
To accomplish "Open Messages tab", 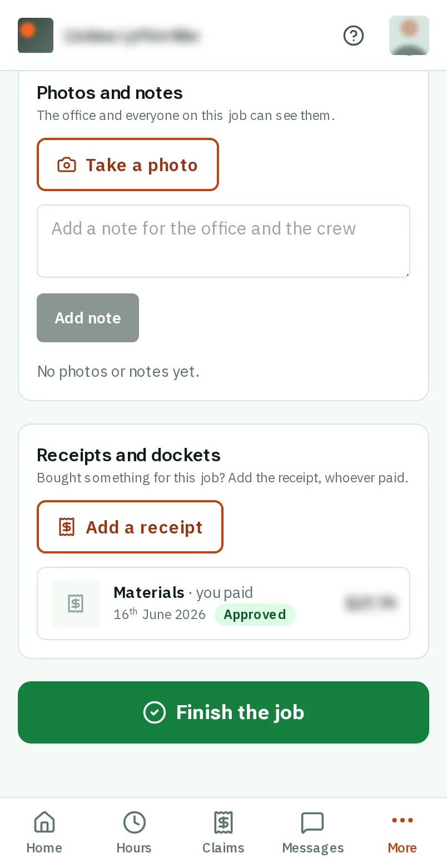I will click(x=313, y=832).
